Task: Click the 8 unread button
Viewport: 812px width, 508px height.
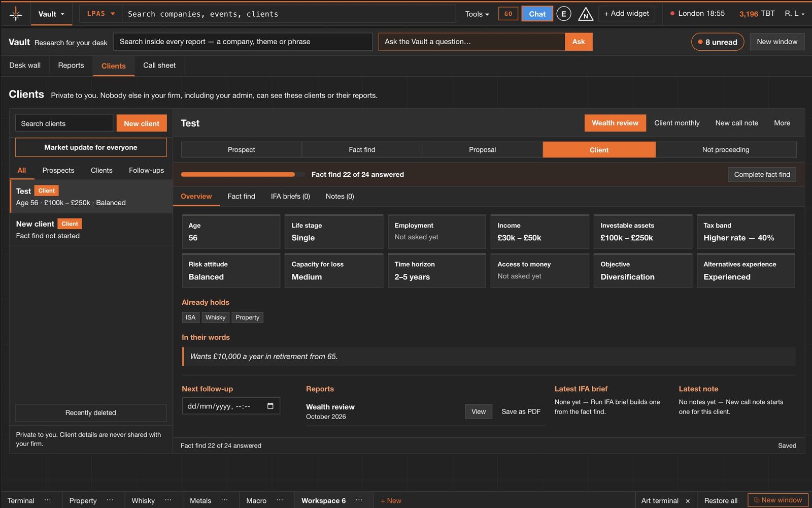Action: coord(717,42)
